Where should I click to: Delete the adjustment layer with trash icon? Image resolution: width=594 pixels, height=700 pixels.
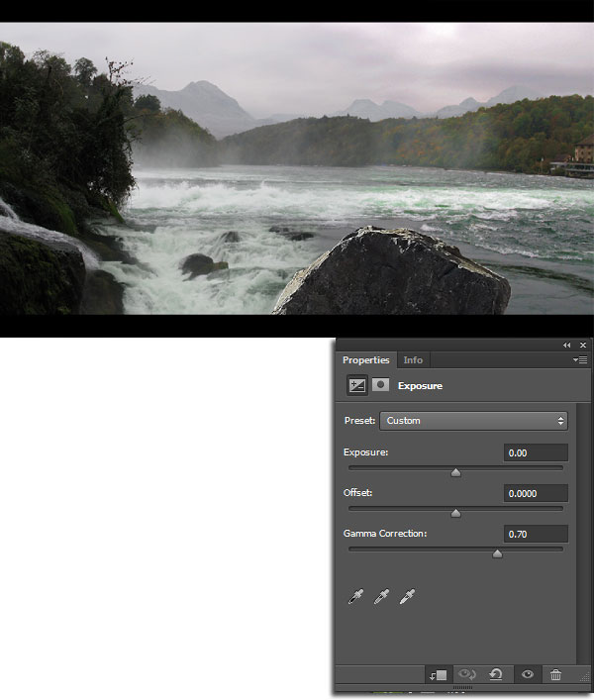click(x=555, y=674)
